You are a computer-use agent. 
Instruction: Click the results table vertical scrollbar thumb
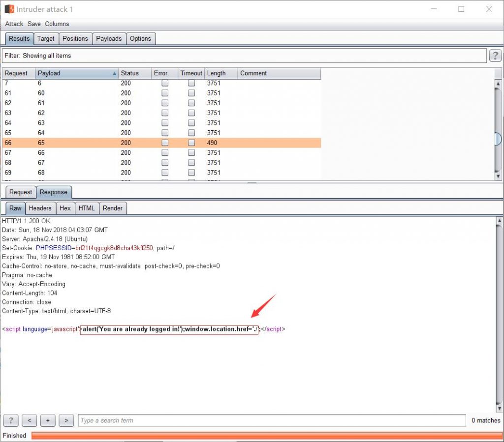click(x=498, y=139)
